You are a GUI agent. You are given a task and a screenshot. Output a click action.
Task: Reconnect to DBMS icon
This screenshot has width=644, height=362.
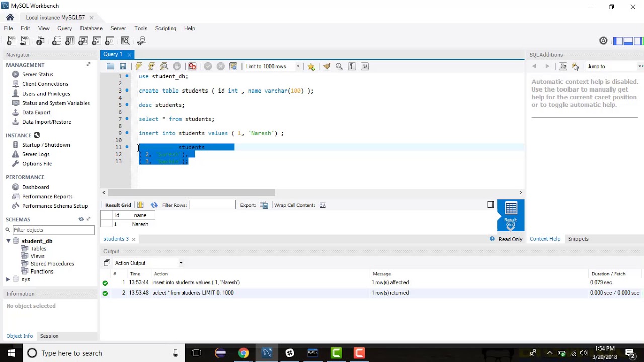141,41
